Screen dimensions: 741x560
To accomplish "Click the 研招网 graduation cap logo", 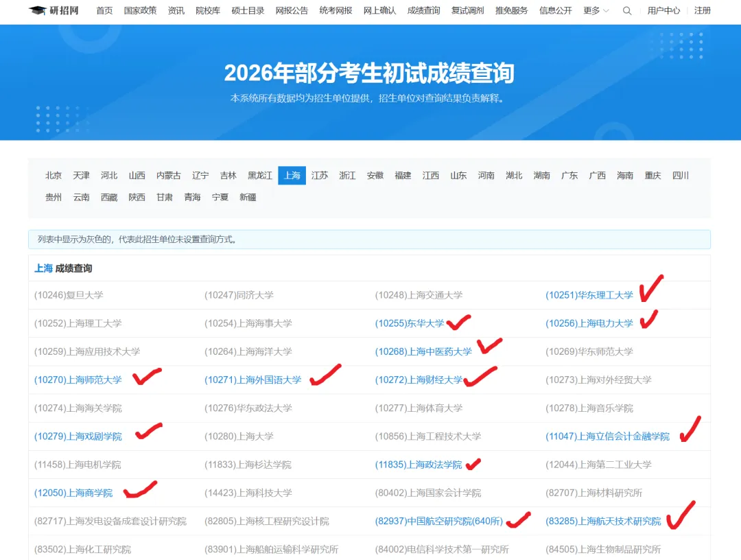I will point(54,10).
